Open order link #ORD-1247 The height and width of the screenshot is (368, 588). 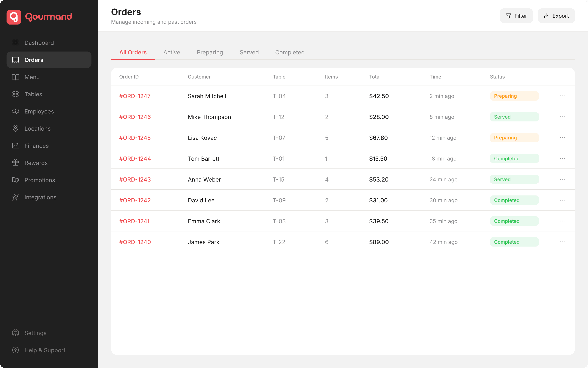(x=135, y=96)
